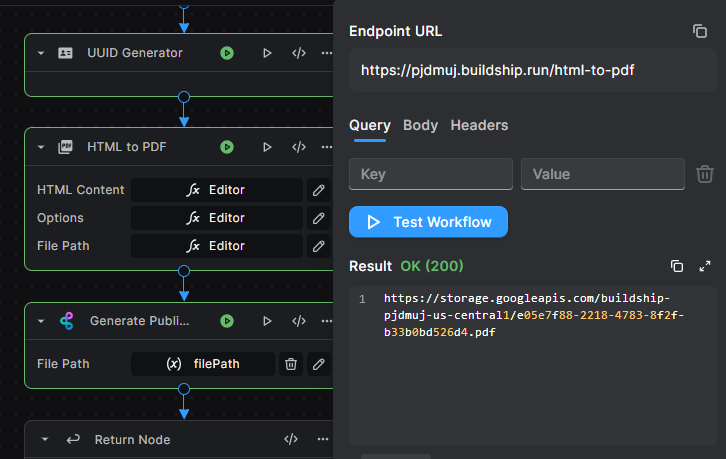This screenshot has width=726, height=459.
Task: Collapse the UUID Generator node
Action: point(41,53)
